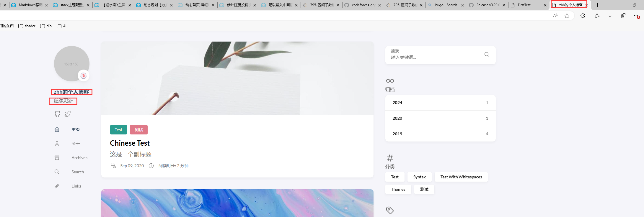Viewport: 644px width, 217px height.
Task: Open the shader bookmarks folder
Action: tap(27, 26)
